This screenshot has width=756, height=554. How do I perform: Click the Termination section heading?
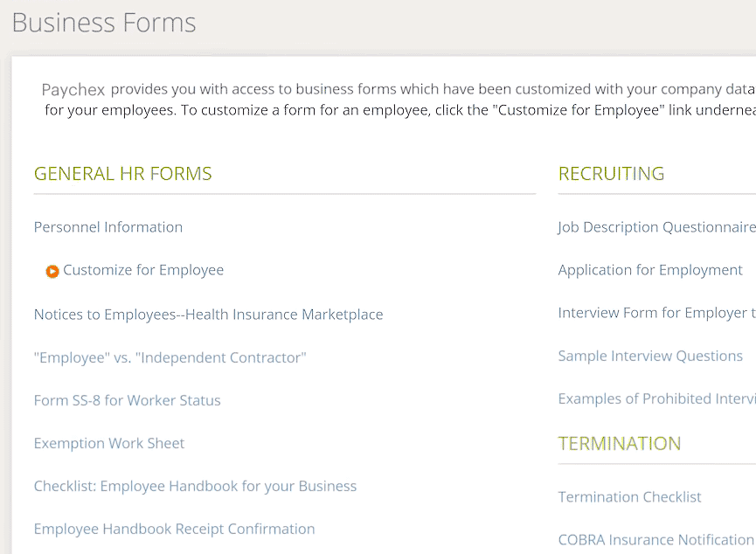[x=619, y=444]
